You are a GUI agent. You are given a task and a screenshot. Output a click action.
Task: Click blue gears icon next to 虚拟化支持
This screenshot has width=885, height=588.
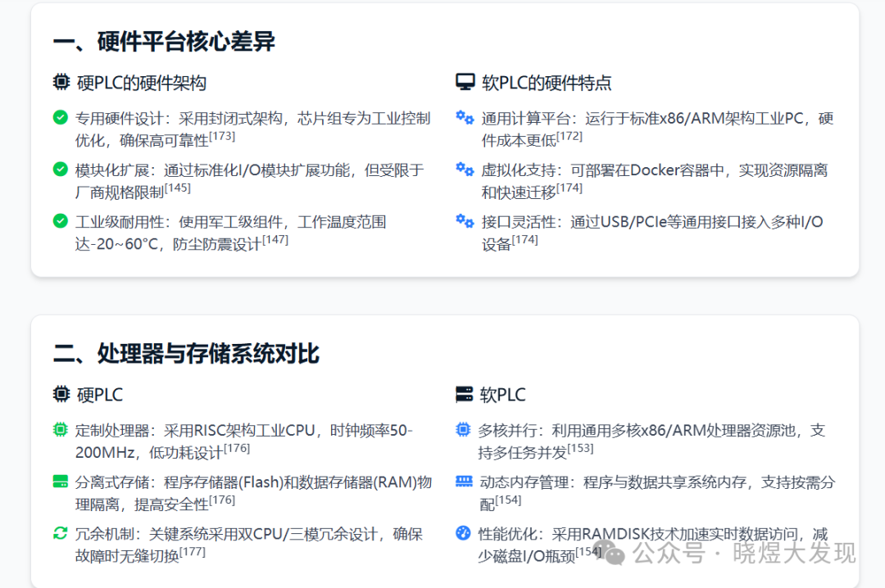pos(465,170)
